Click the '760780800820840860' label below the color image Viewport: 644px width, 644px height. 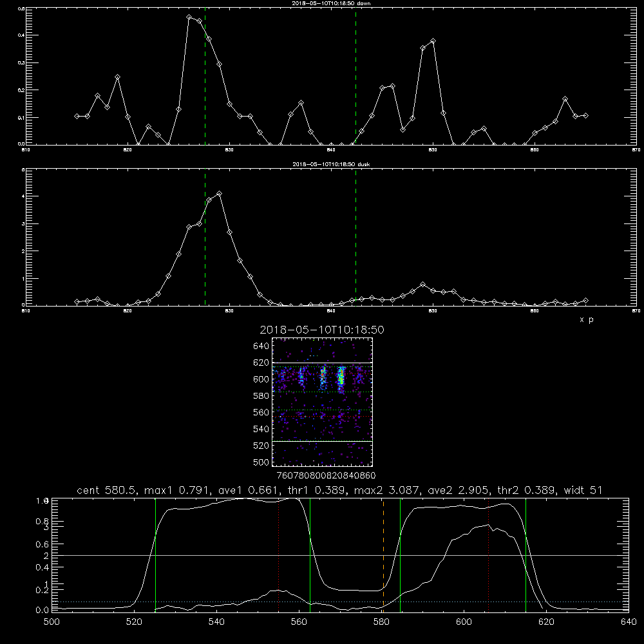[x=327, y=476]
